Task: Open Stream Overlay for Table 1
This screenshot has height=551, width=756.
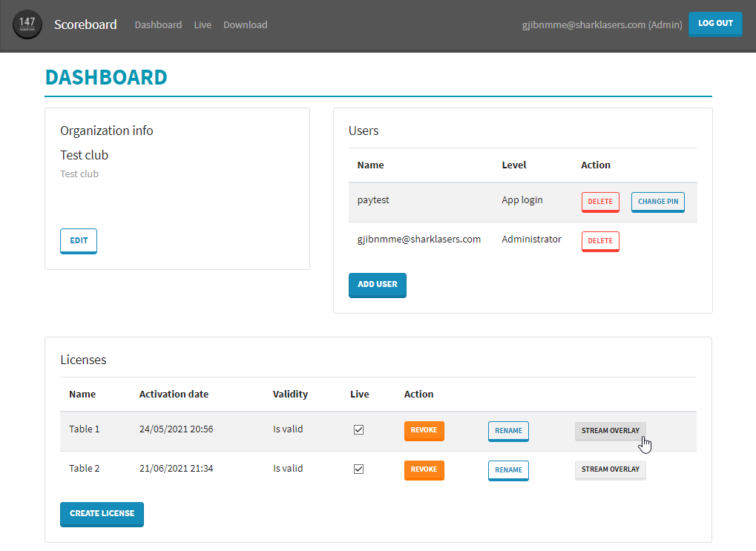Action: coord(610,431)
